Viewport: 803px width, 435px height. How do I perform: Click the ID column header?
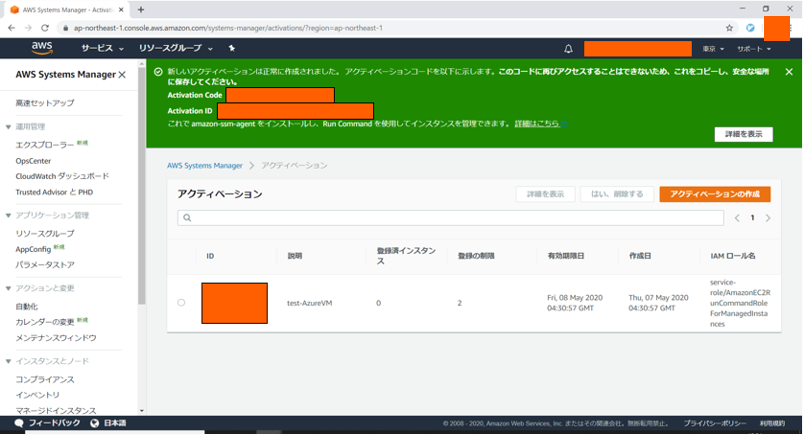210,256
